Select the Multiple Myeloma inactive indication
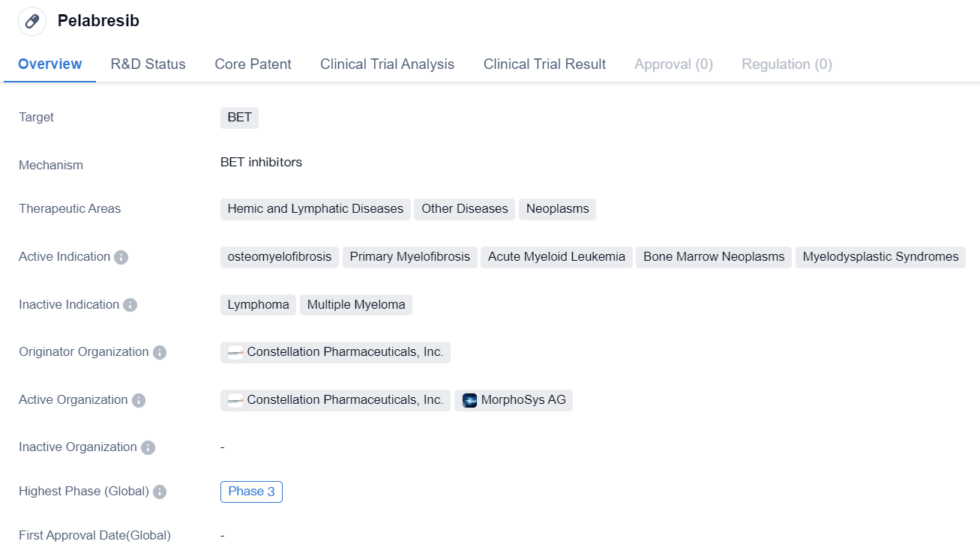Viewport: 980px width, 559px height. pyautogui.click(x=356, y=305)
